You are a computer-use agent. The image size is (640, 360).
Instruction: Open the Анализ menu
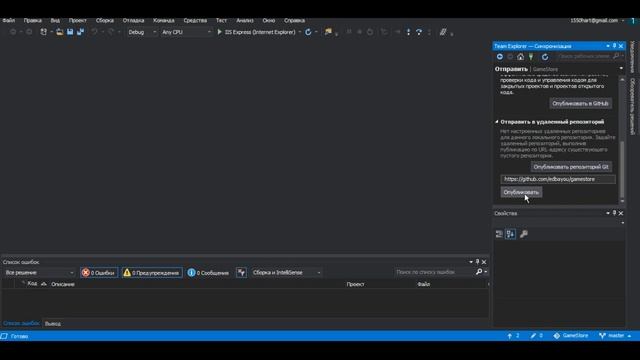click(244, 20)
